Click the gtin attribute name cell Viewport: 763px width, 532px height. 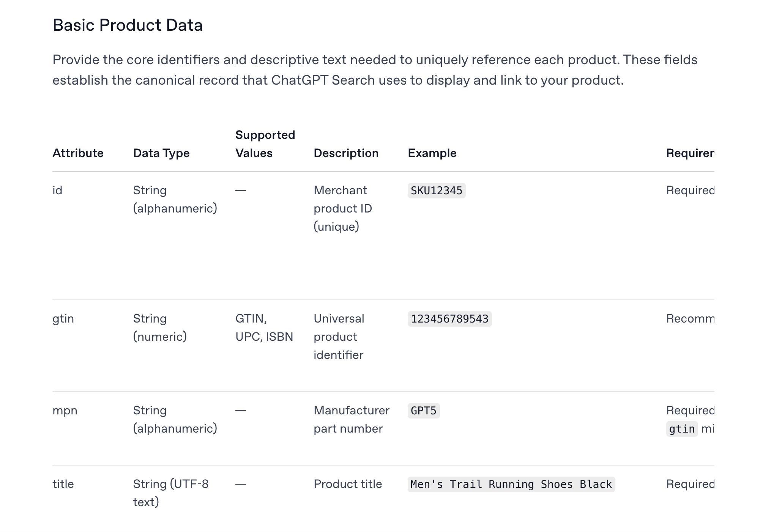63,319
